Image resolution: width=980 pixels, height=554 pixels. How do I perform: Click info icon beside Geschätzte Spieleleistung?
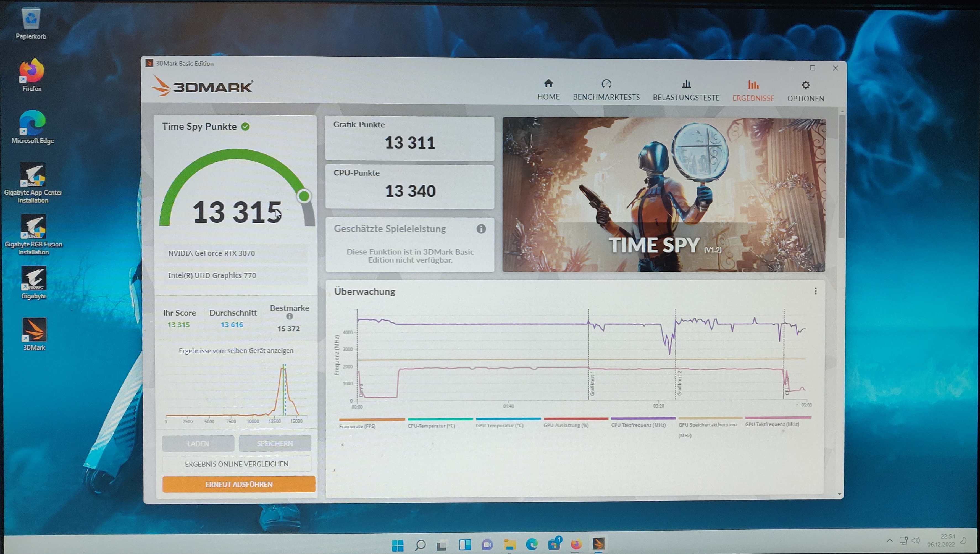tap(481, 229)
